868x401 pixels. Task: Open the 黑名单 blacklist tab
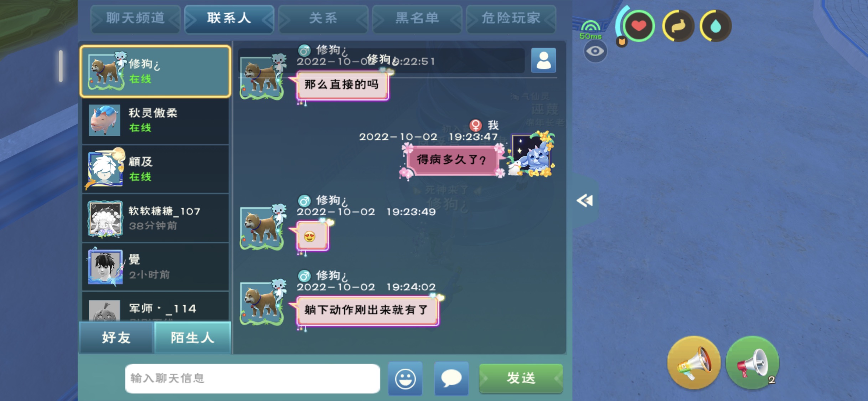pyautogui.click(x=417, y=19)
